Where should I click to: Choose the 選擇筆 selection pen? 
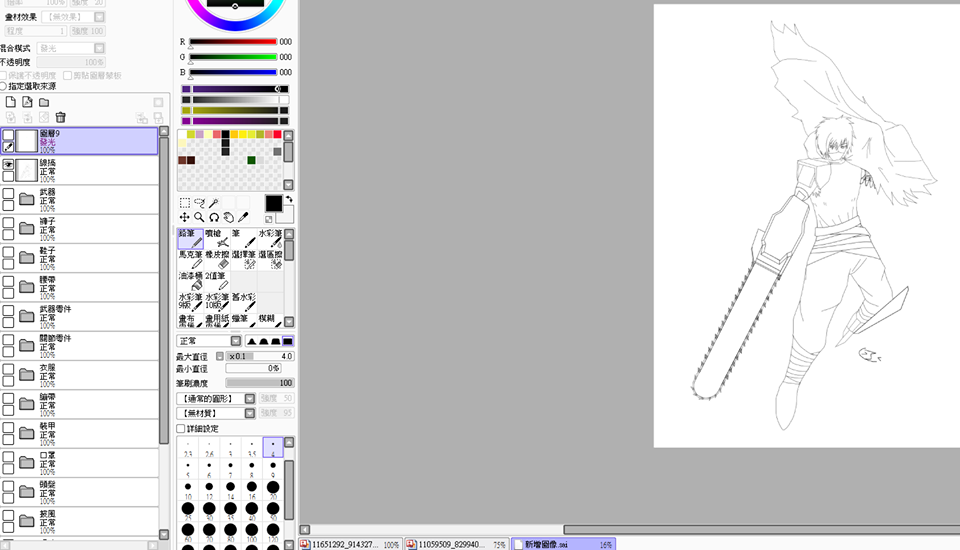pos(244,260)
